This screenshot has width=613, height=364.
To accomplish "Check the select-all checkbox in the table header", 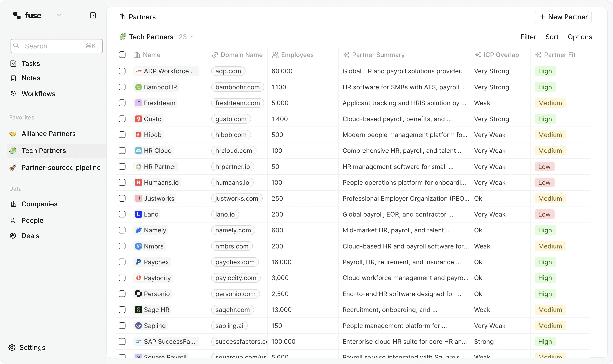I will coord(122,55).
